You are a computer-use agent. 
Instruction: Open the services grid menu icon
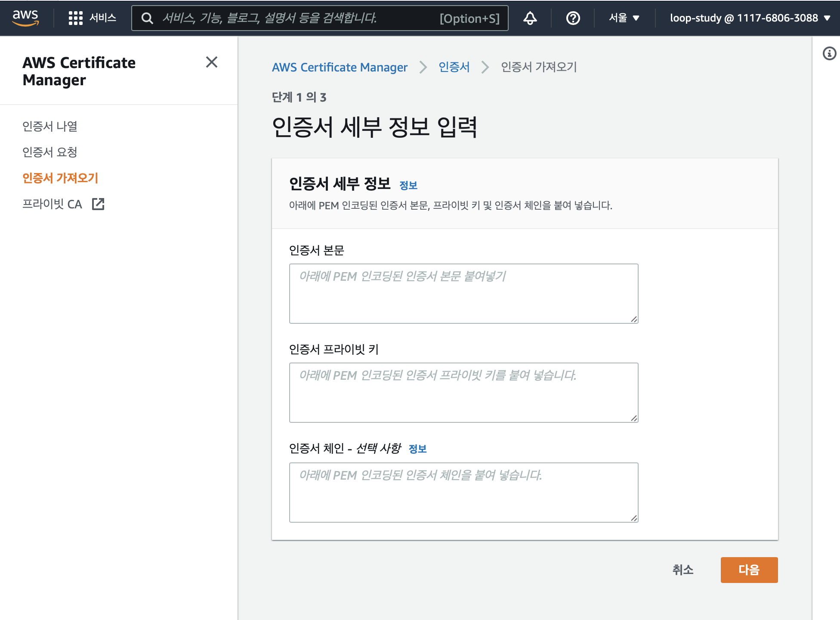(x=75, y=18)
